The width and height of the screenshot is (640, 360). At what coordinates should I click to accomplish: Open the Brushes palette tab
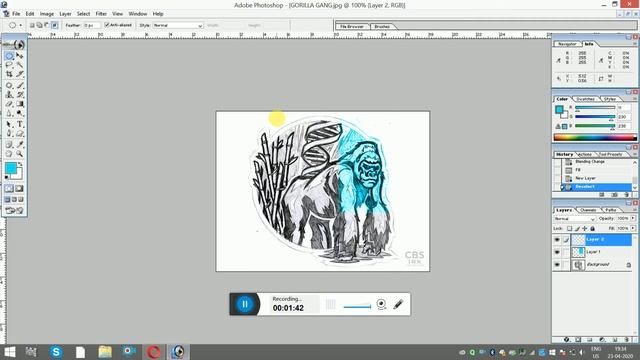point(382,26)
